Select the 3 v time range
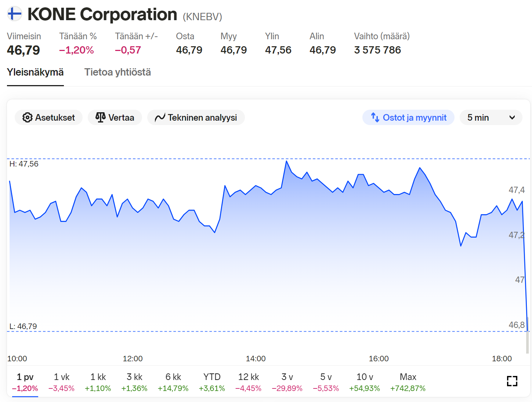 pos(287,382)
